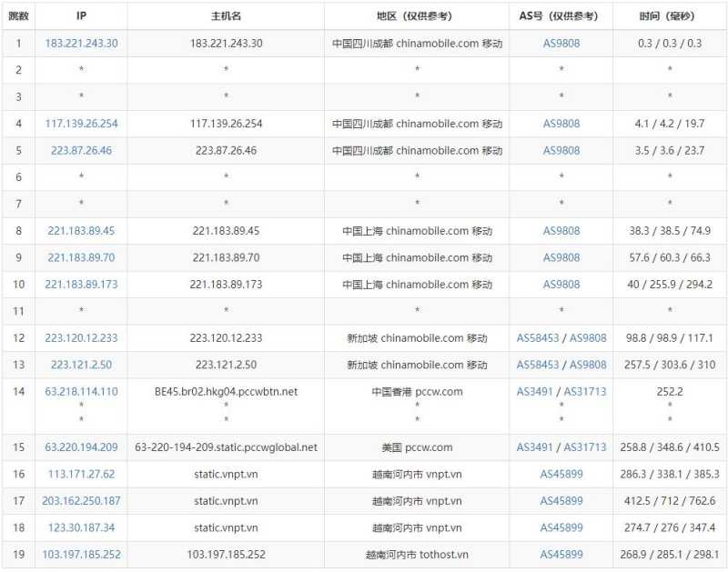The image size is (728, 572).
Task: Open the 103.197.185.252 link
Action: 81,555
